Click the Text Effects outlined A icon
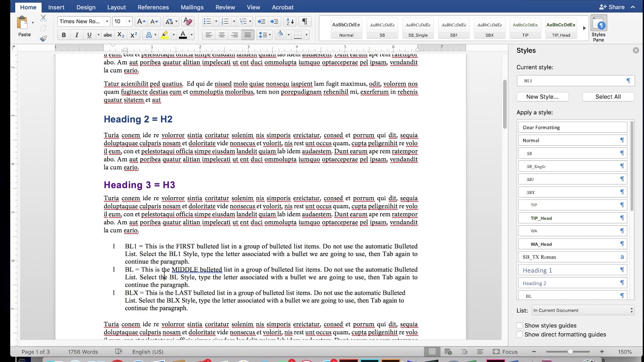This screenshot has width=644, height=362. tap(148, 35)
